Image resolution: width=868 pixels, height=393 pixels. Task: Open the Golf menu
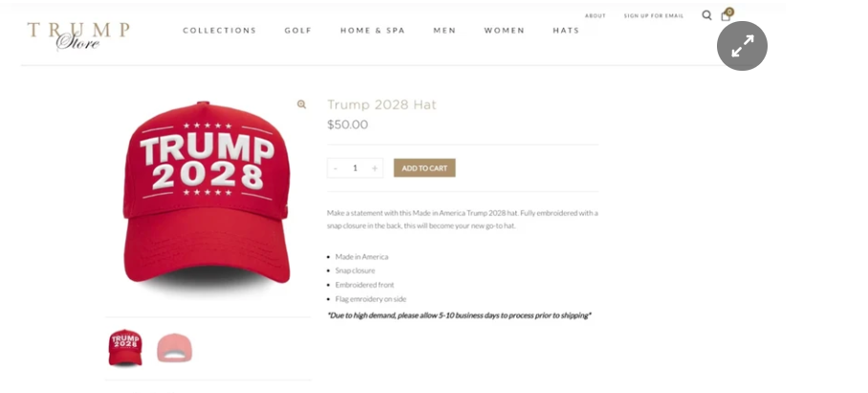(298, 31)
